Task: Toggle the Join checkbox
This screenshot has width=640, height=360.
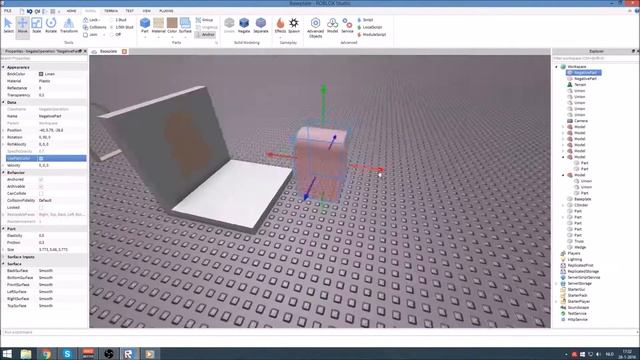Action: click(85, 35)
